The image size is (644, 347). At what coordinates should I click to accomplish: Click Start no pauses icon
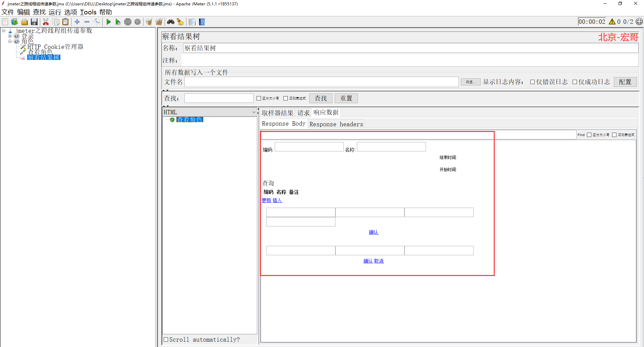pyautogui.click(x=118, y=22)
